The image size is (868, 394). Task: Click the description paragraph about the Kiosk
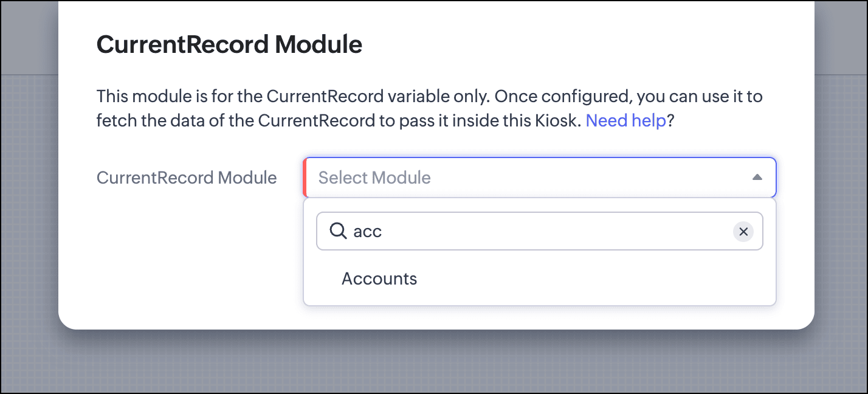pos(429,108)
